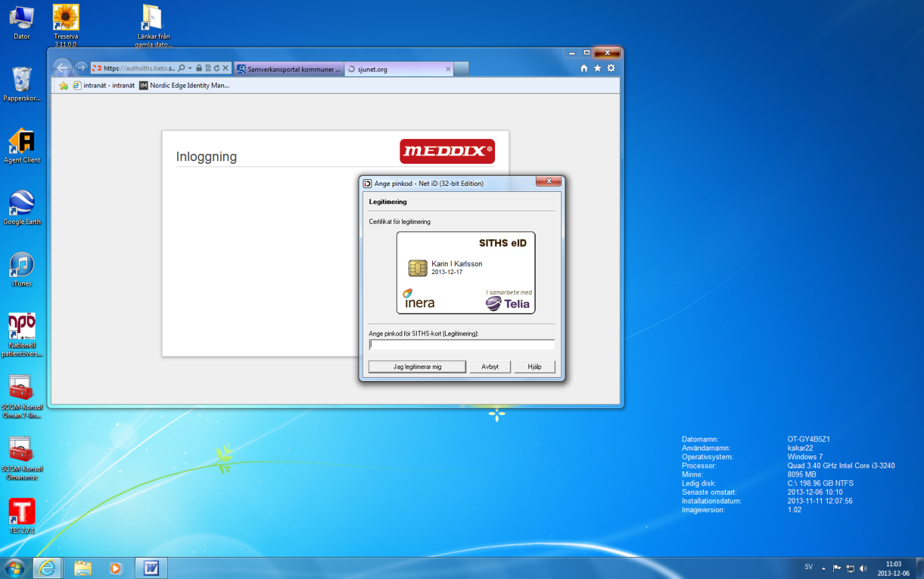924x579 pixels.
Task: Click the taskbar clock showing 11:03
Action: (x=893, y=568)
